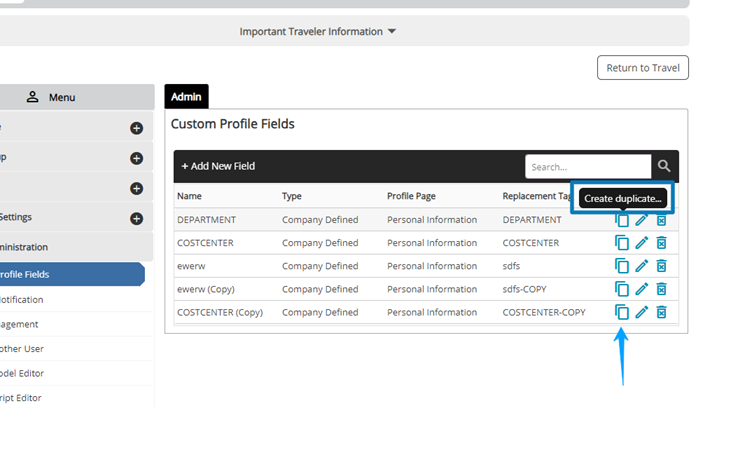Click Add New Field button

[218, 166]
